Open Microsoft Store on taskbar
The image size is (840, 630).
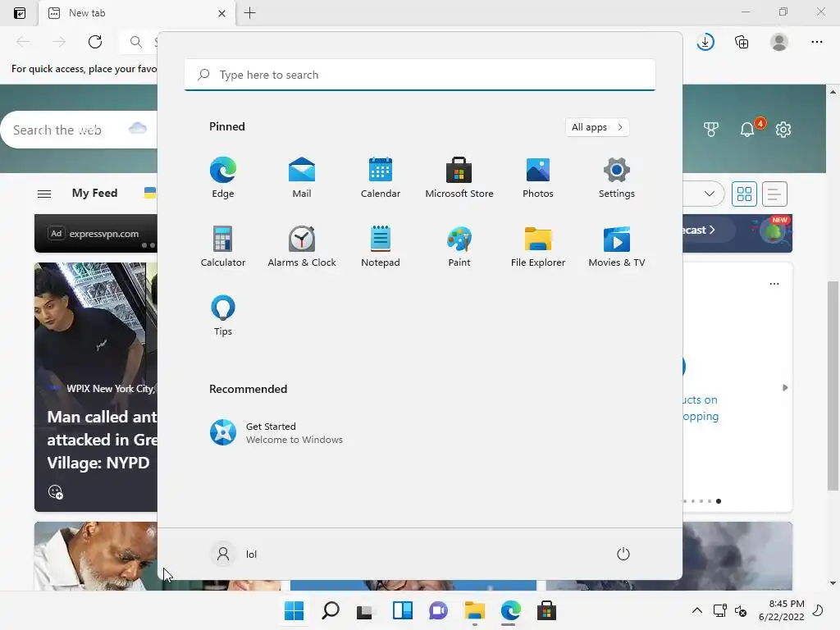coord(546,610)
